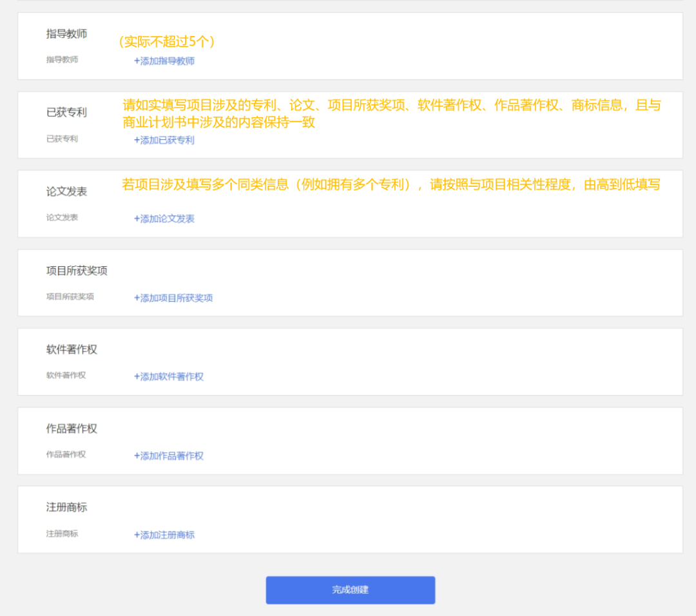Click the small gray 注册商标 field label
696x616 pixels.
click(x=62, y=534)
